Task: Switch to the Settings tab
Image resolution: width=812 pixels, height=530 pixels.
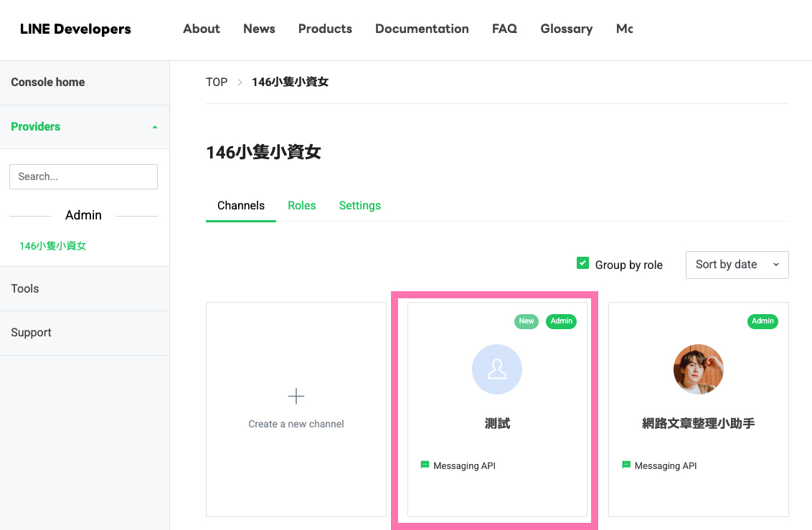Action: point(359,206)
